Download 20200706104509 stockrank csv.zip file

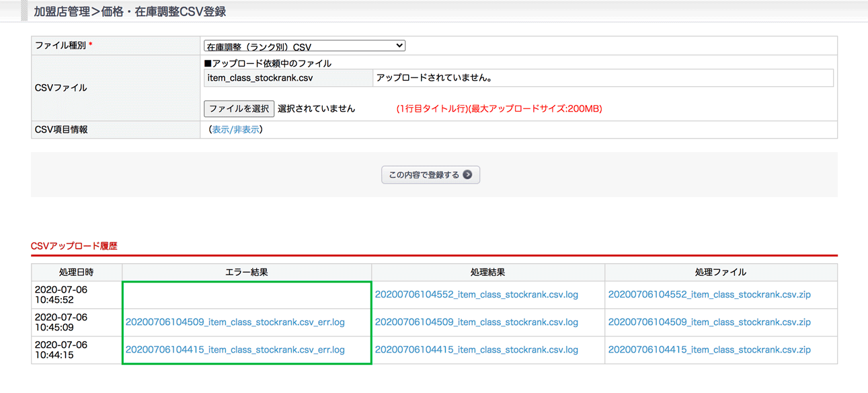point(709,322)
